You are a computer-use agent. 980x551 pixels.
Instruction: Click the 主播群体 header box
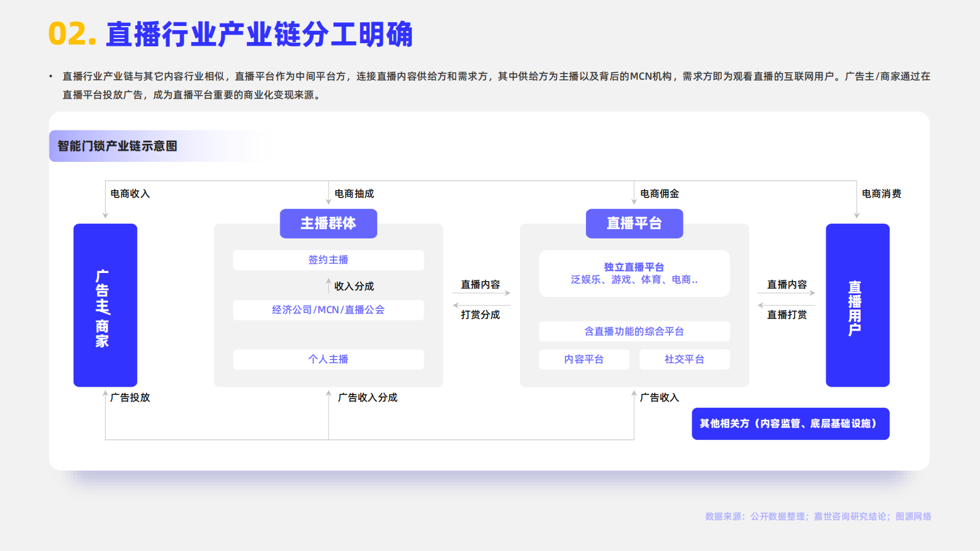pyautogui.click(x=328, y=224)
